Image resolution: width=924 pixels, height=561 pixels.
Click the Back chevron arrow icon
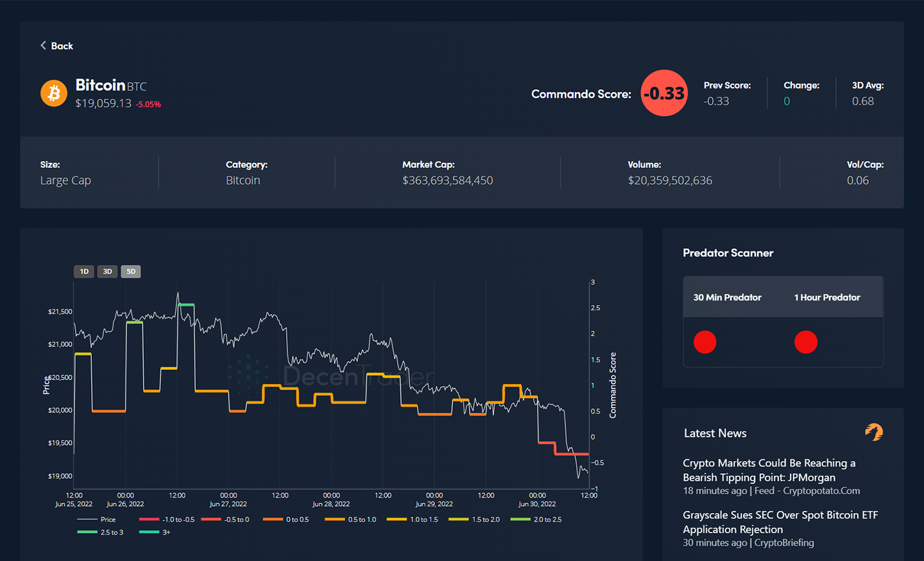click(43, 46)
